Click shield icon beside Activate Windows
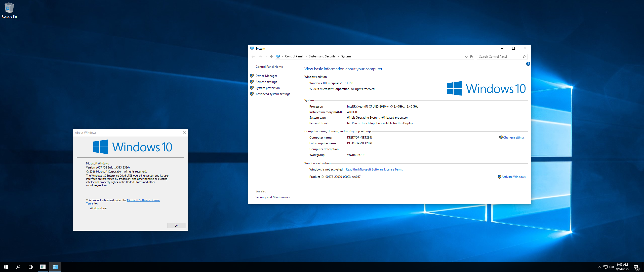 point(499,177)
